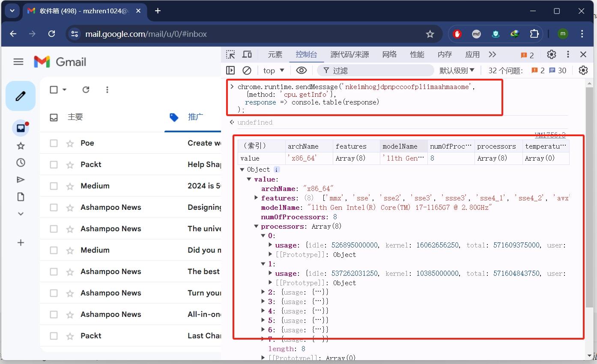
Task: Click the warnings count badge in DevTools tabs
Action: pyautogui.click(x=527, y=55)
